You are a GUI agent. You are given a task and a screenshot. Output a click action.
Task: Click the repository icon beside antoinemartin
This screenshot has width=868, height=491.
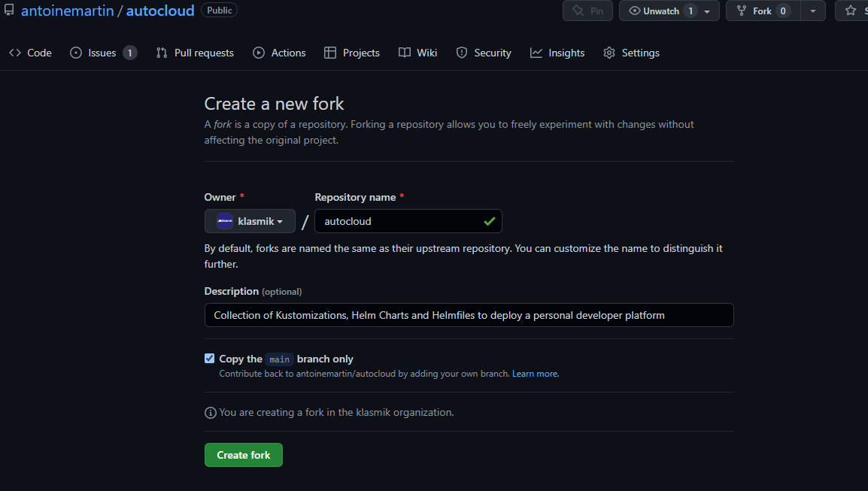9,10
